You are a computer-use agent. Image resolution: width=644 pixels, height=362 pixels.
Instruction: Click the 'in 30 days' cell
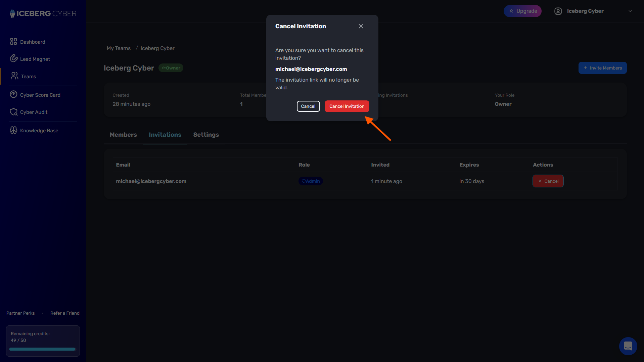472,181
